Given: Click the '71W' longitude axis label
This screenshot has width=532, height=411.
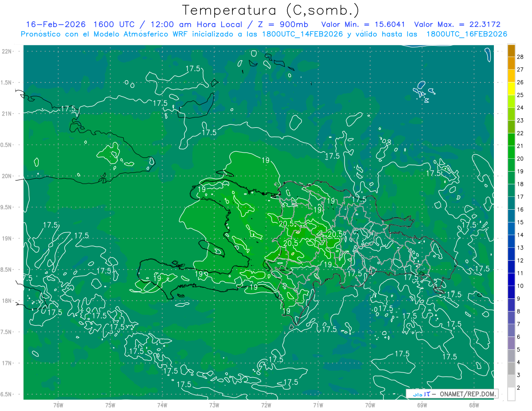Looking at the screenshot, I should coord(318,405).
